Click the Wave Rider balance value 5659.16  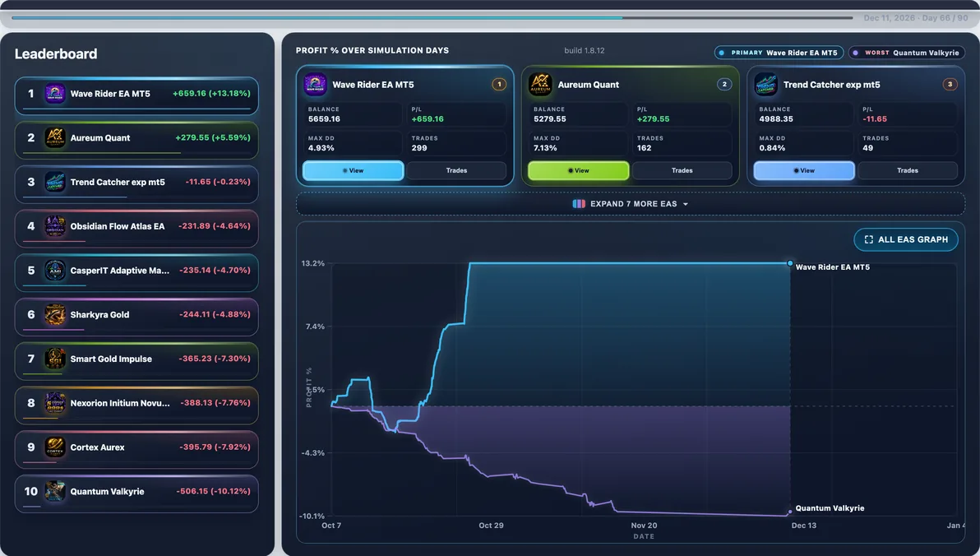(x=325, y=118)
